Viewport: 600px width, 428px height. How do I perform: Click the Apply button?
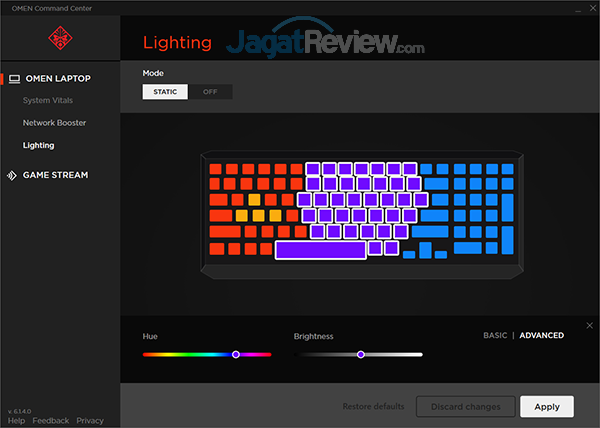[547, 407]
